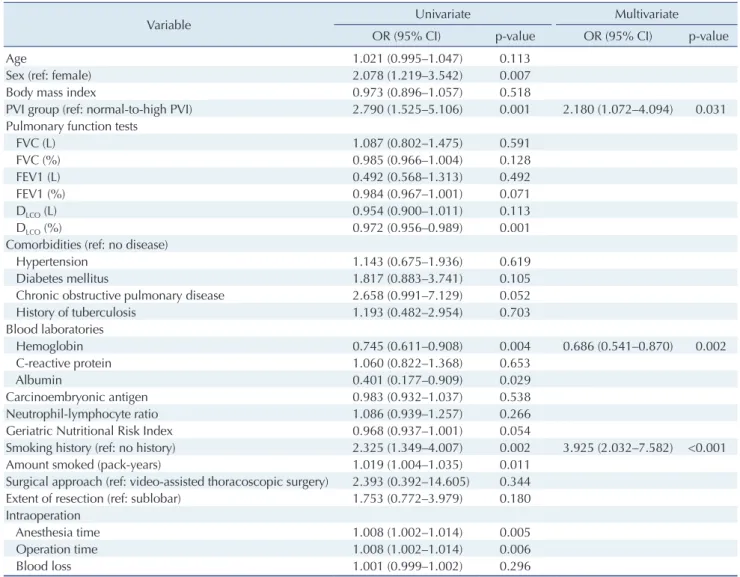Screen dimensions: 740x577
Task: Click the multivariate p-value 0.031
Action: [x=710, y=109]
